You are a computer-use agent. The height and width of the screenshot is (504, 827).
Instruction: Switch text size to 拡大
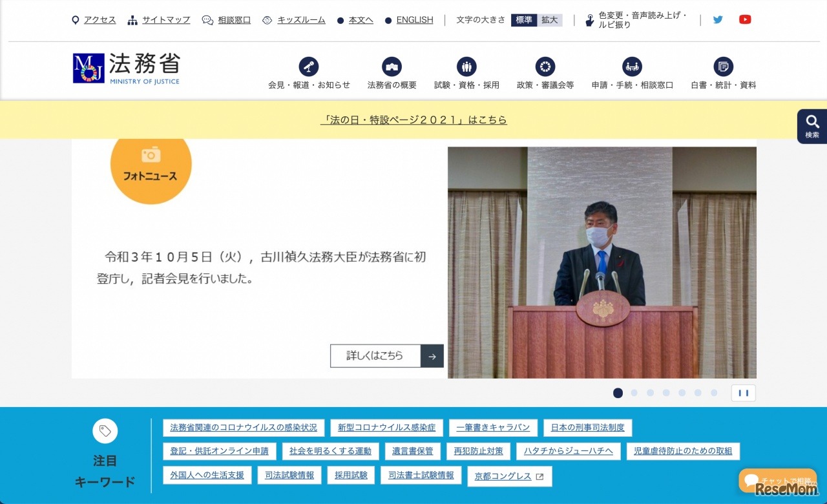click(x=549, y=20)
